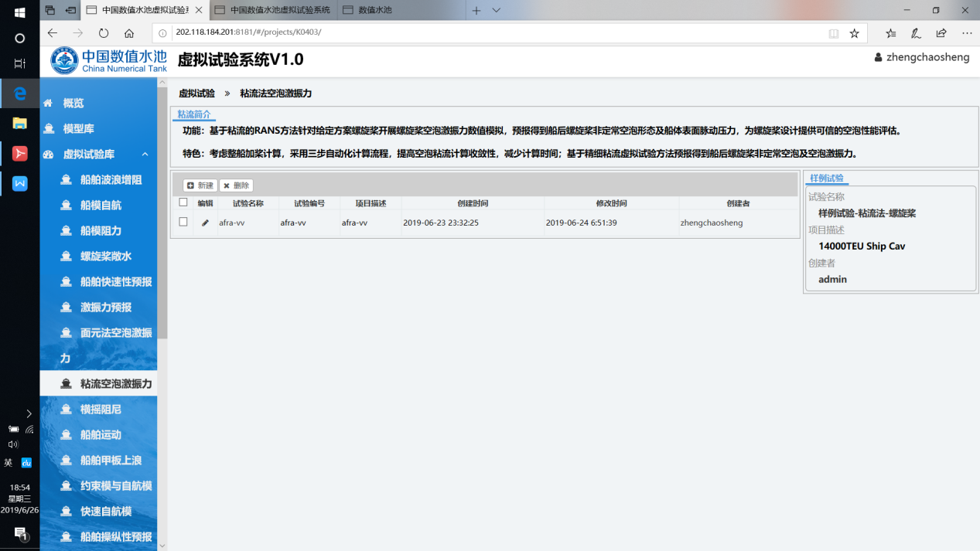Click the browser home icon
Viewport: 980px width, 551px height.
click(x=129, y=33)
